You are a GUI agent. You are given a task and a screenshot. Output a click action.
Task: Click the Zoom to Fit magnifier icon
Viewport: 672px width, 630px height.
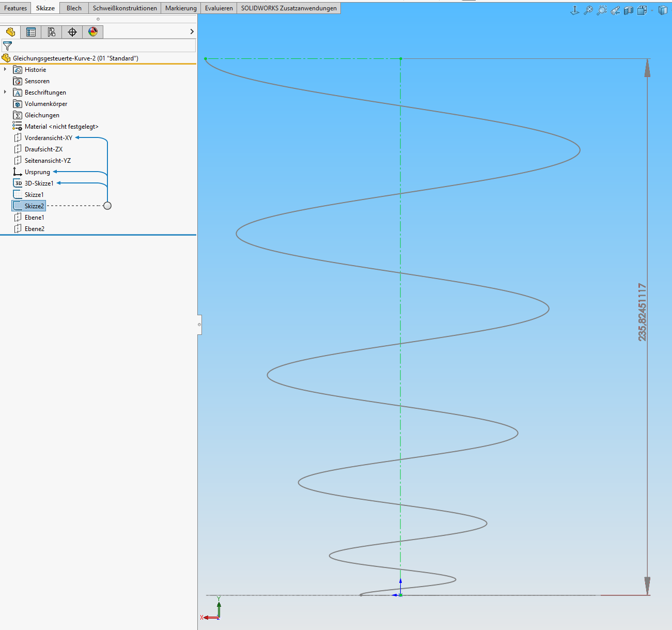click(x=588, y=10)
